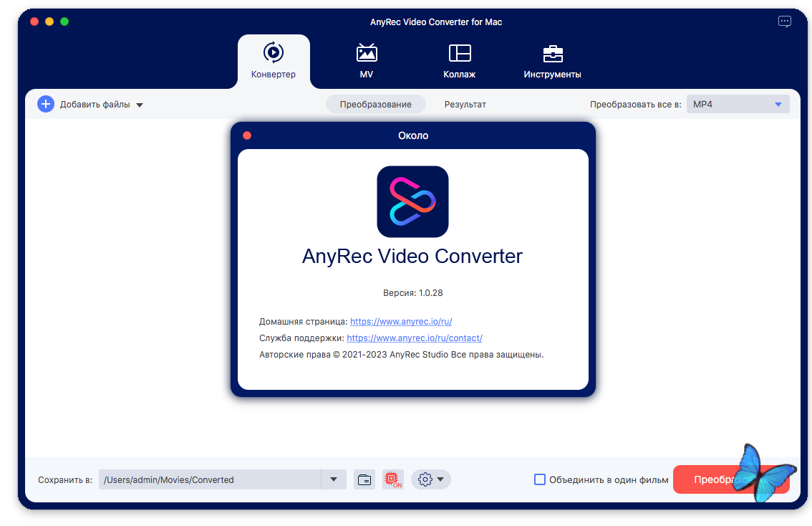Open the Converter tab icon
Image resolution: width=812 pixels, height=526 pixels.
click(x=274, y=53)
